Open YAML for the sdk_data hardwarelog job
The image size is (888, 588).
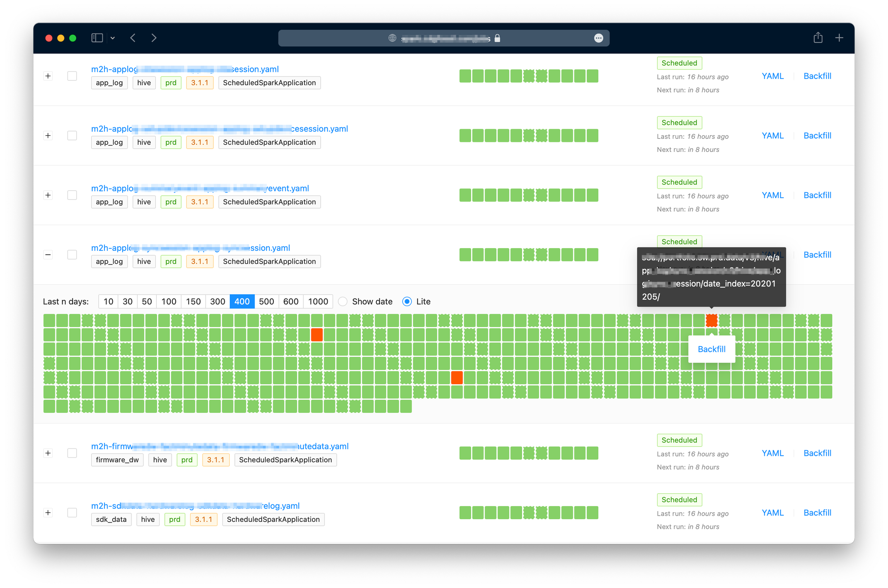click(x=772, y=512)
